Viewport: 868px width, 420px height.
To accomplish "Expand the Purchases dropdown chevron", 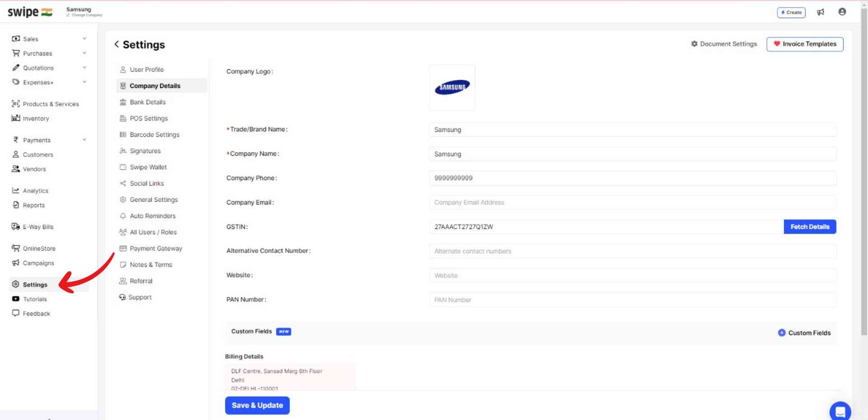I will [x=84, y=53].
